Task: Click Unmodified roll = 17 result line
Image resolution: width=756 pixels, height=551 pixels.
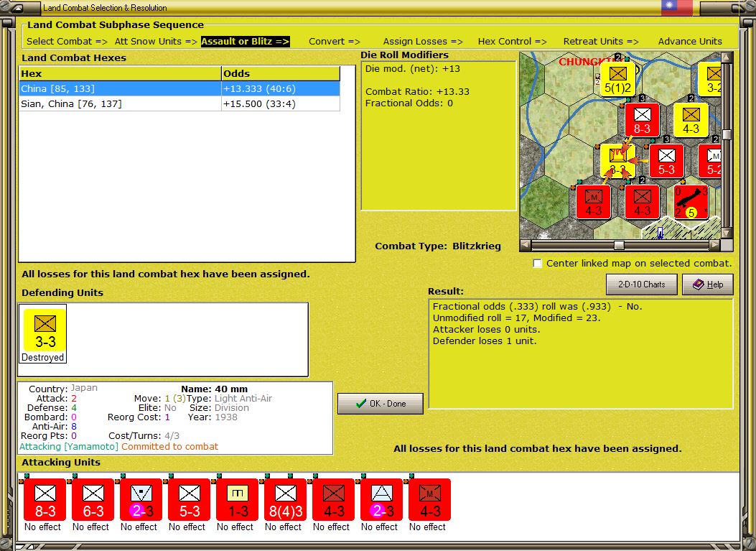Action: [516, 318]
